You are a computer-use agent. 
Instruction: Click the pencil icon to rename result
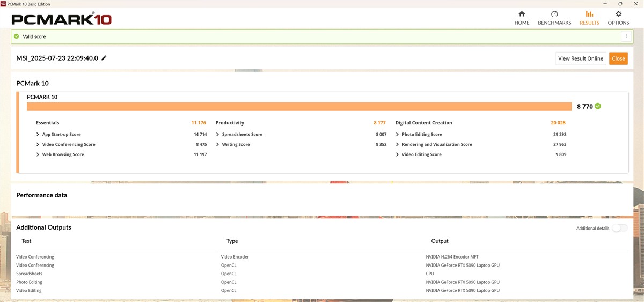104,58
